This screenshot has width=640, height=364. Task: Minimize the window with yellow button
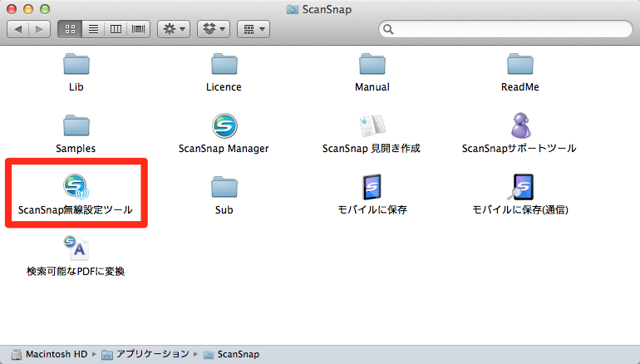tap(28, 9)
